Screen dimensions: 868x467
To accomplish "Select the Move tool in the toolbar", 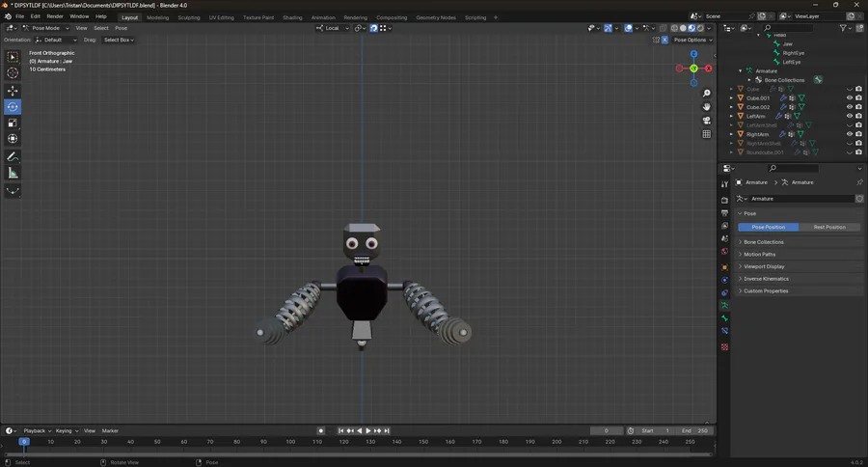I will coord(13,91).
